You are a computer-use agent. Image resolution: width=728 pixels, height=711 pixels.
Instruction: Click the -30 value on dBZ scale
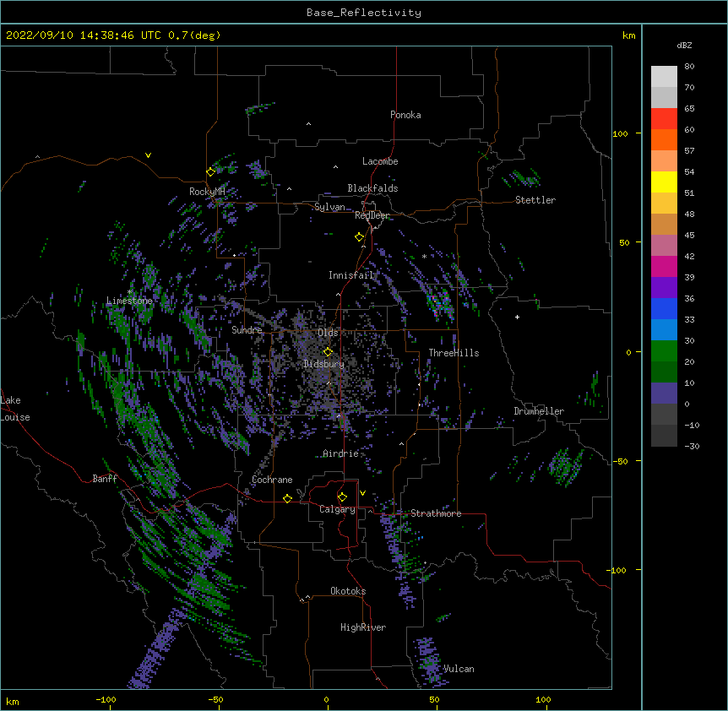pos(692,447)
